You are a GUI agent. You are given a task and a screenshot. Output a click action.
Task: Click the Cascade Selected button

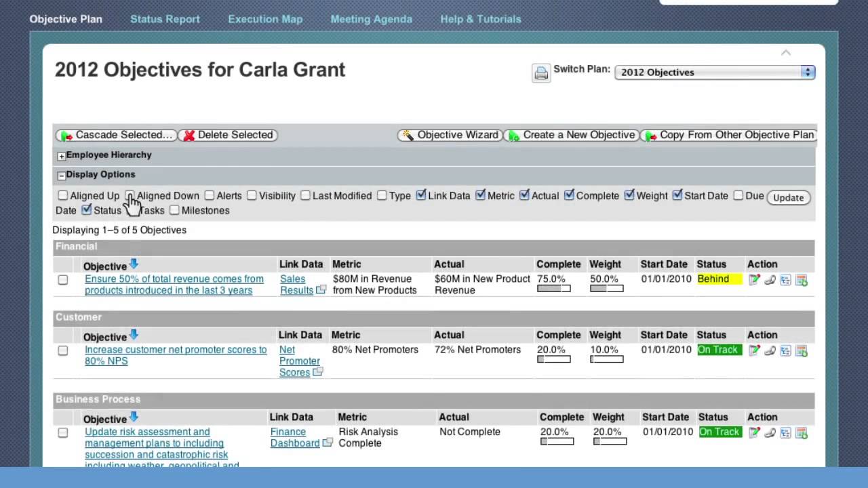116,135
